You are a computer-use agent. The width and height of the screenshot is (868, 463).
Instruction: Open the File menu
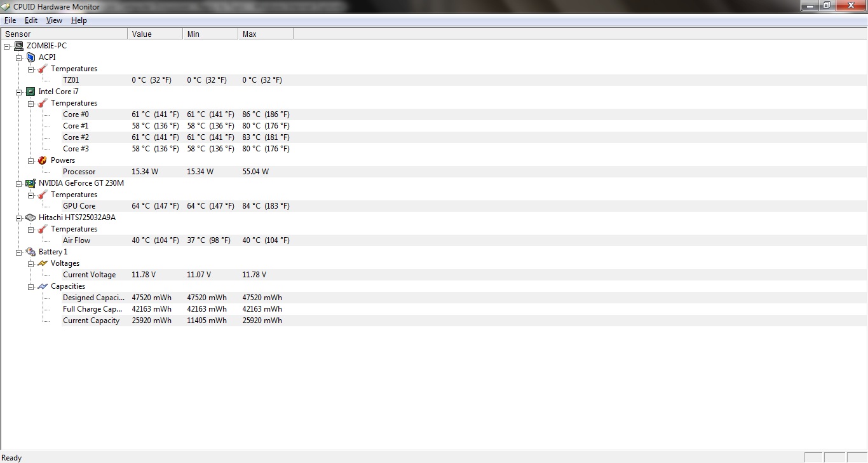click(x=10, y=20)
